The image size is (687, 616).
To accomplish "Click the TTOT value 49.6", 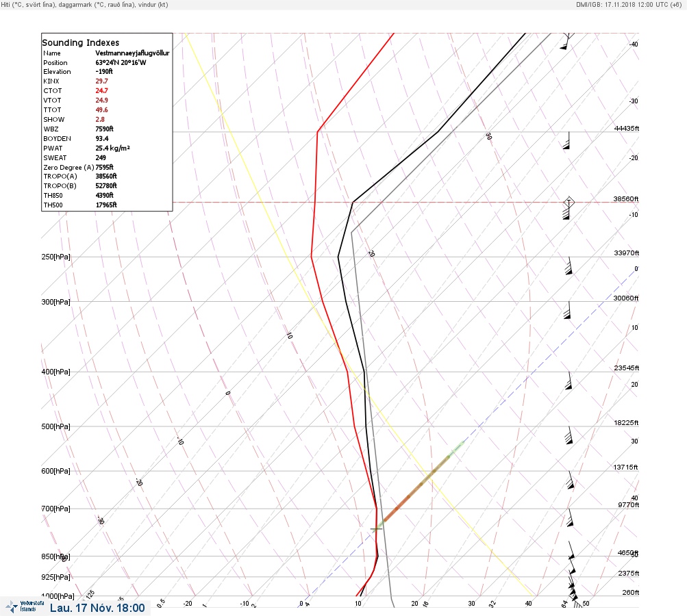I will [101, 110].
